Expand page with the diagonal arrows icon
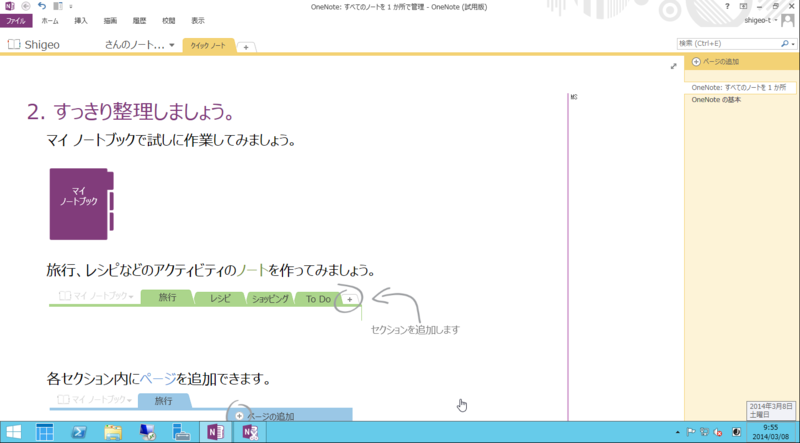800x443 pixels. [673, 66]
